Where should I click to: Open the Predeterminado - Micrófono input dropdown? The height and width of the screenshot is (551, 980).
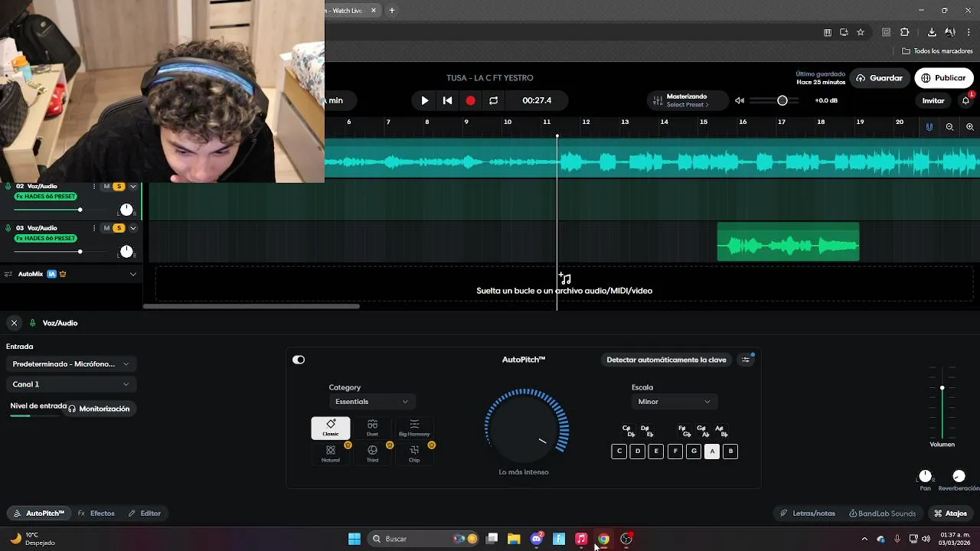pyautogui.click(x=70, y=364)
